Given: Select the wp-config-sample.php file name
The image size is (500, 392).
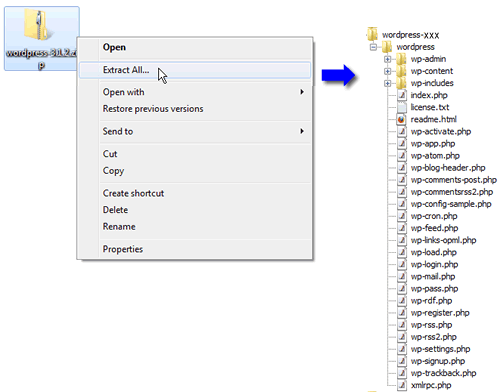Looking at the screenshot, I should point(451,204).
